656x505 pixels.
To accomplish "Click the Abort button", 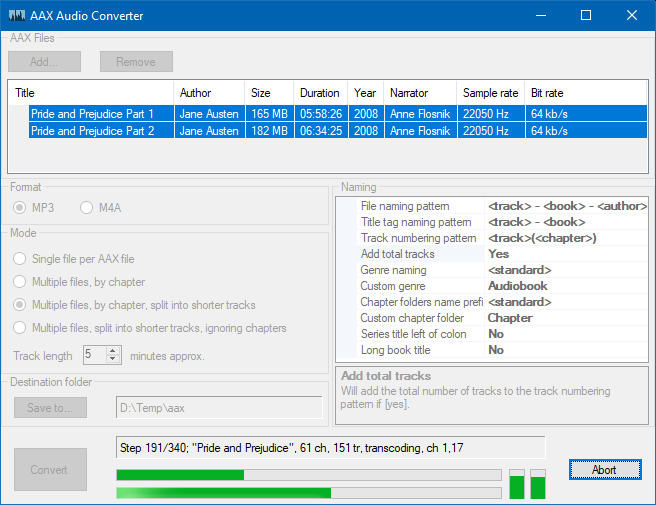I will 603,469.
